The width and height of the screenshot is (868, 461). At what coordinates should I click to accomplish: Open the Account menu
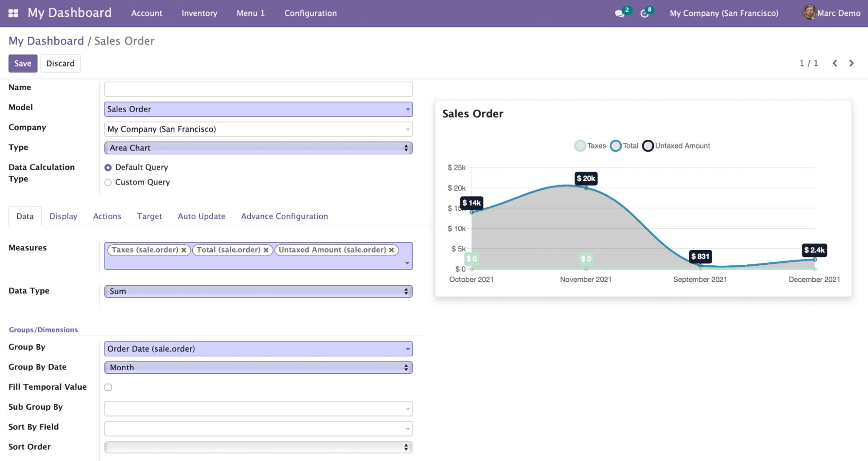pos(147,13)
